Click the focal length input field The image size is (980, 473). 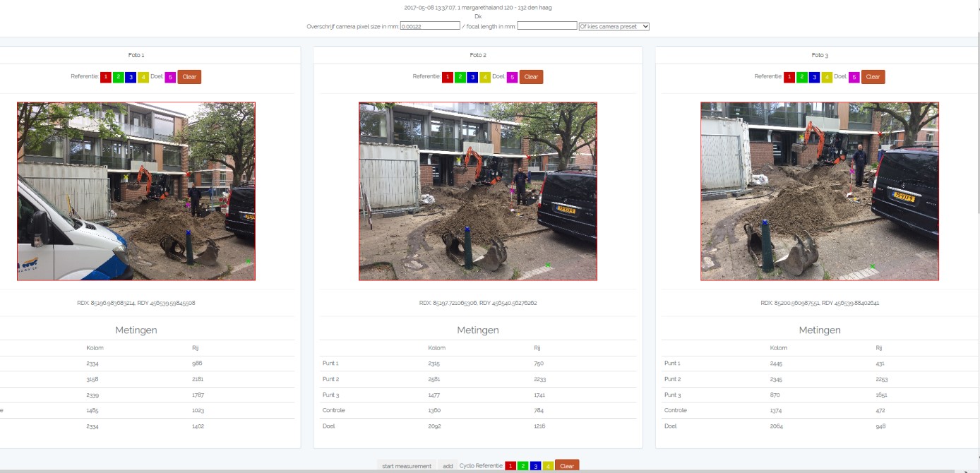click(x=547, y=26)
